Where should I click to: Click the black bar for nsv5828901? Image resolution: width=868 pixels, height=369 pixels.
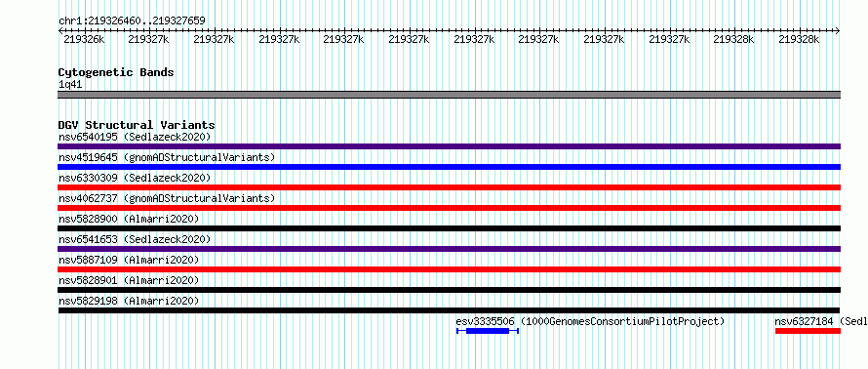click(449, 290)
